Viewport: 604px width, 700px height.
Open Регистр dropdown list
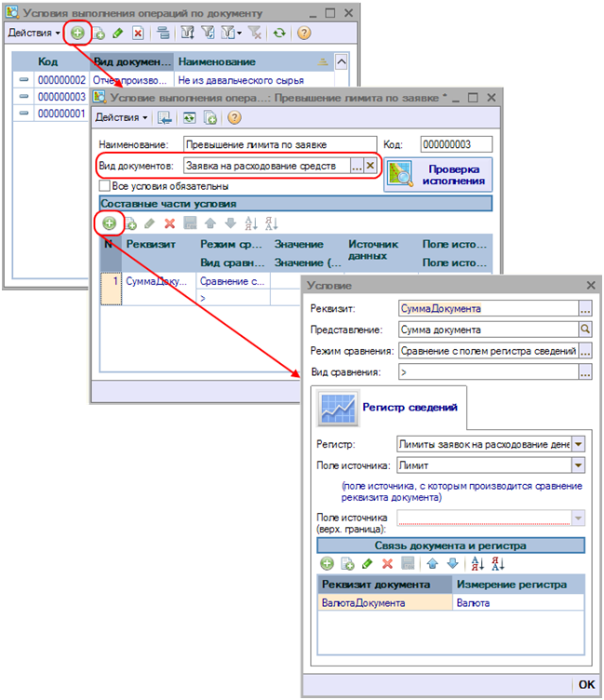click(578, 444)
